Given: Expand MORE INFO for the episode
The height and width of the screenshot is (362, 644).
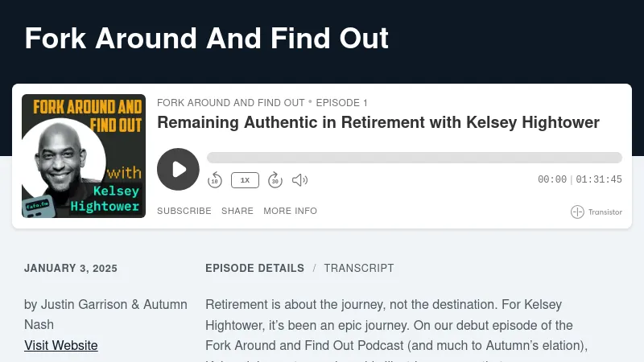Looking at the screenshot, I should click(290, 211).
